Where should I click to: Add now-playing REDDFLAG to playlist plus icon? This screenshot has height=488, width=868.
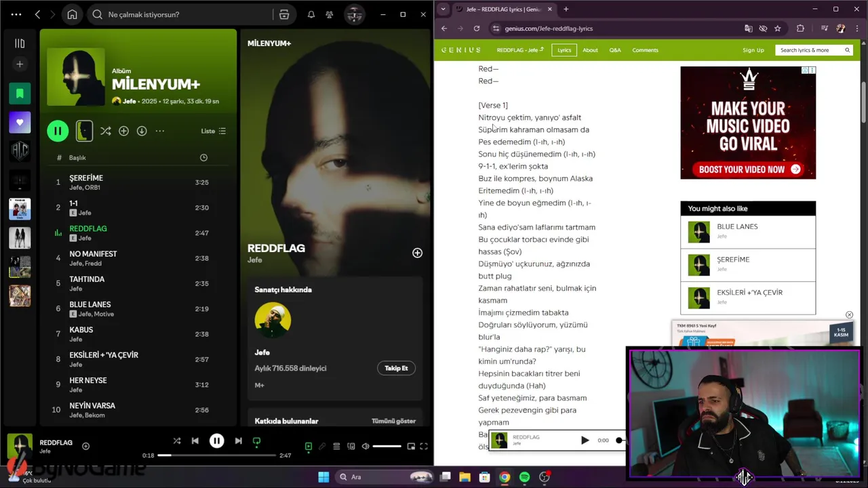85,446
